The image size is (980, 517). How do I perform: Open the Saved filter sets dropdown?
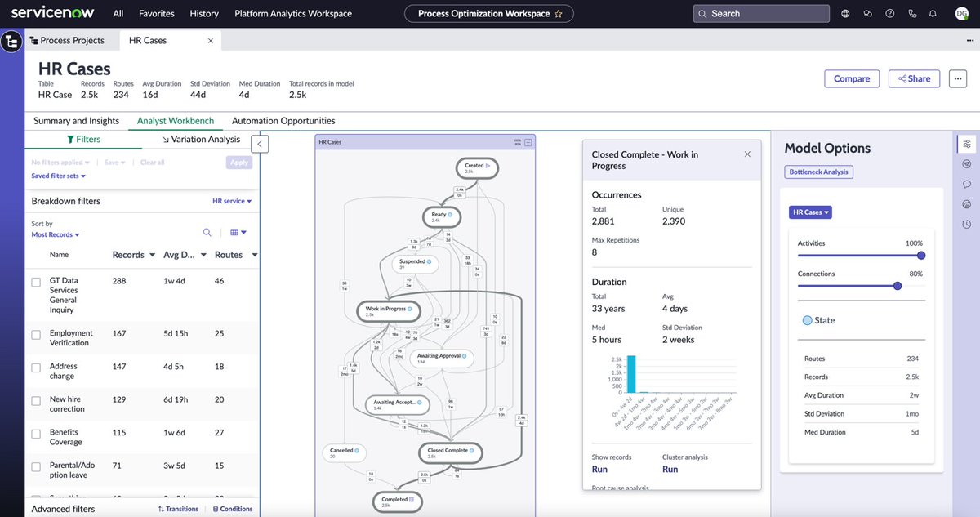coord(59,176)
